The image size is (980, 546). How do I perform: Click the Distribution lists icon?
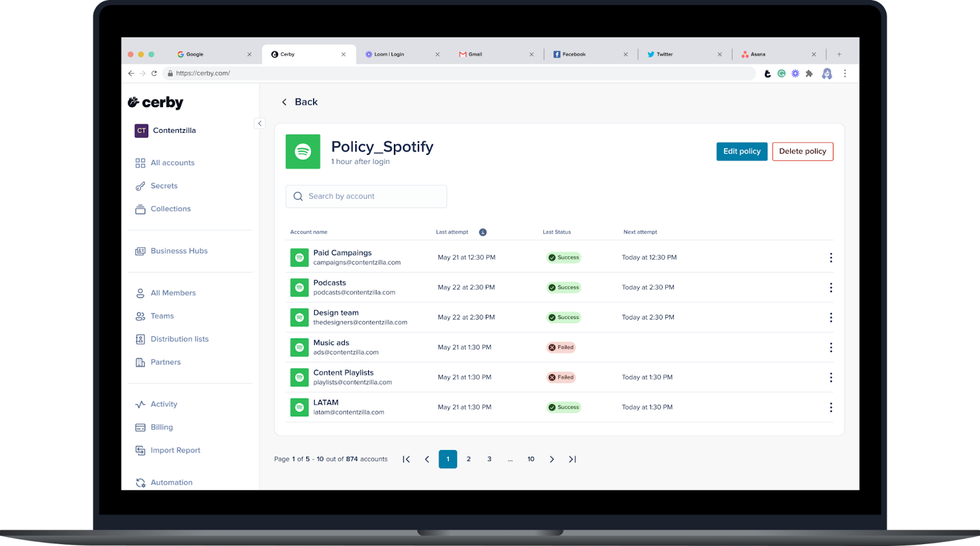[x=140, y=339]
